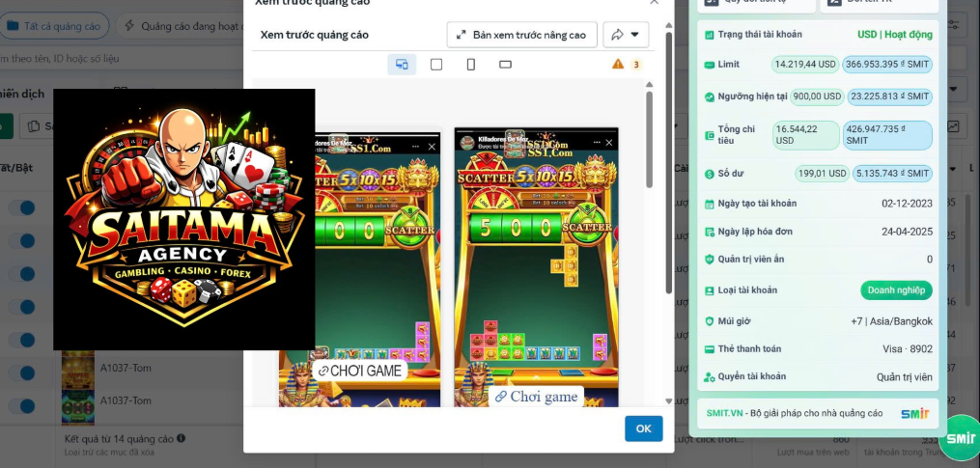Click the 900,00 USD threshold value
This screenshot has height=468, width=980.
click(817, 96)
